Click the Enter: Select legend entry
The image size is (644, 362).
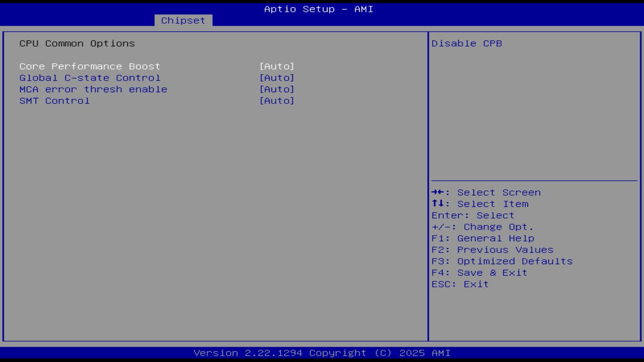[473, 215]
